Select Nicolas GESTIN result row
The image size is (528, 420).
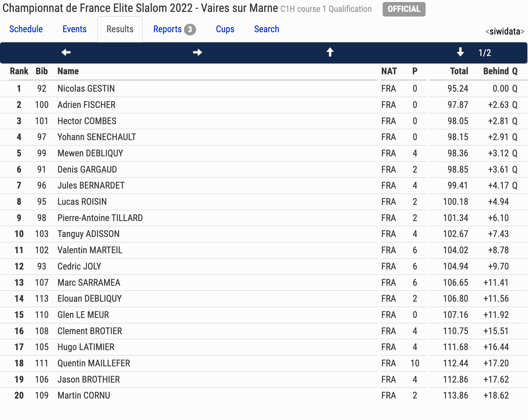(x=264, y=88)
